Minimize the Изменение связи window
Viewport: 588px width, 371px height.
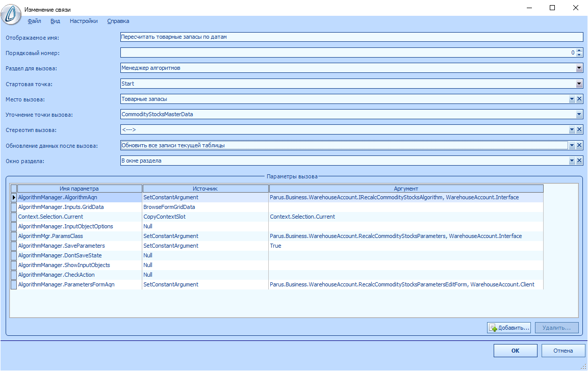[x=529, y=8]
